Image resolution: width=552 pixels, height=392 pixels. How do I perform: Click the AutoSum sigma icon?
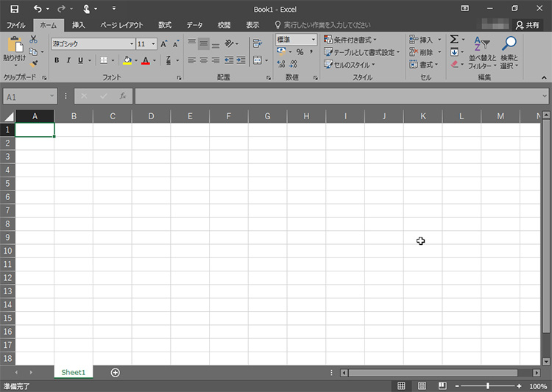pos(454,40)
